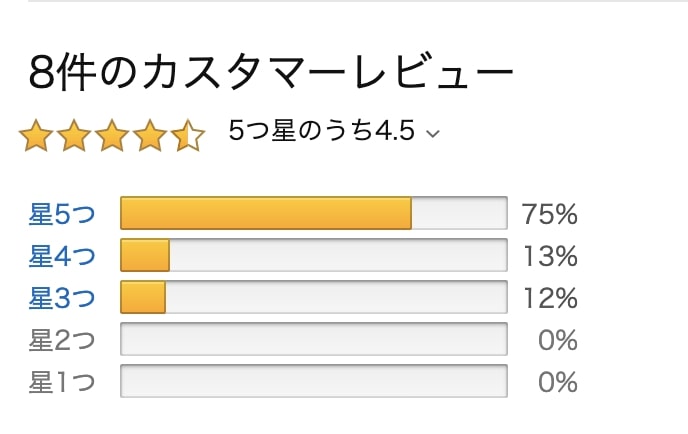
Task: Click the half-filled fifth rating star
Action: pos(188,135)
